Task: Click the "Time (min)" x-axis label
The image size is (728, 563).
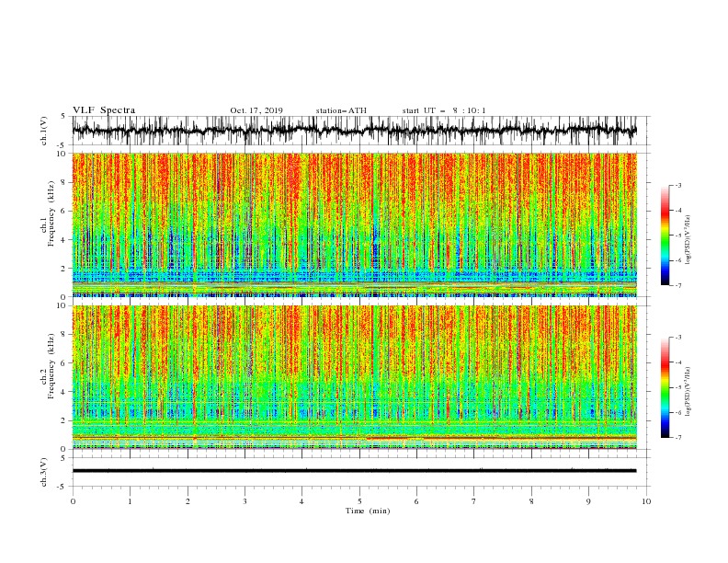Action: [x=368, y=511]
